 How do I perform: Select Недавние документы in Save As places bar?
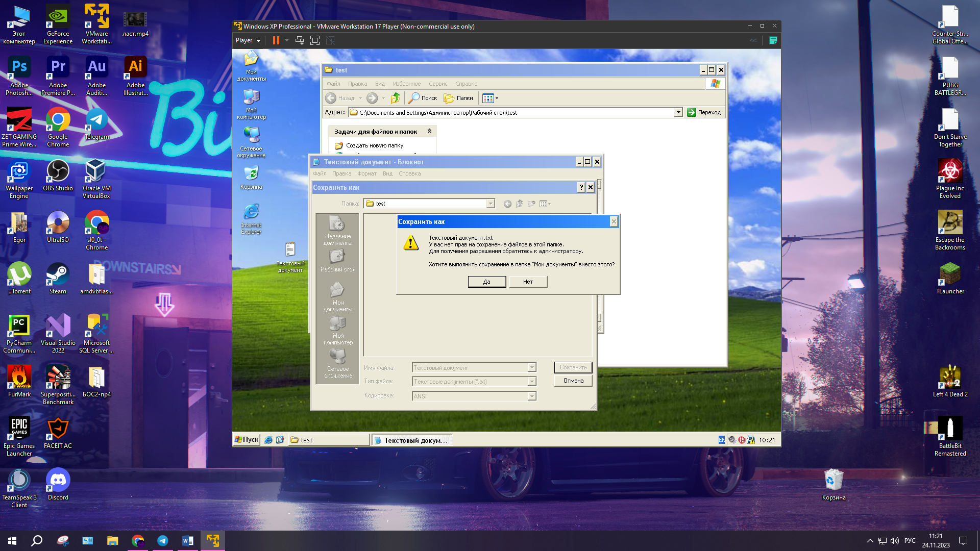tap(337, 231)
